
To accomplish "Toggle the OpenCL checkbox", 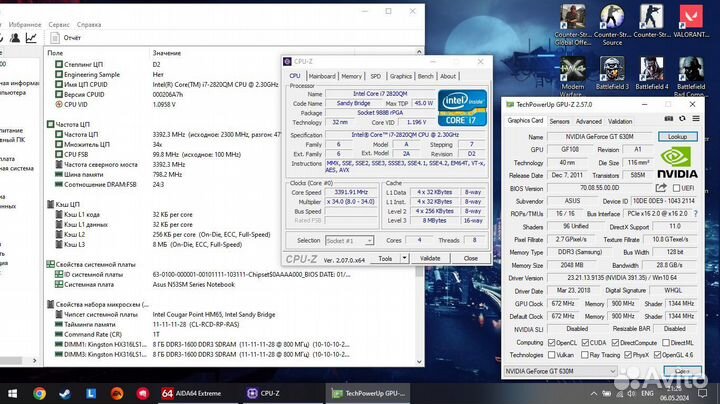I will coord(551,342).
